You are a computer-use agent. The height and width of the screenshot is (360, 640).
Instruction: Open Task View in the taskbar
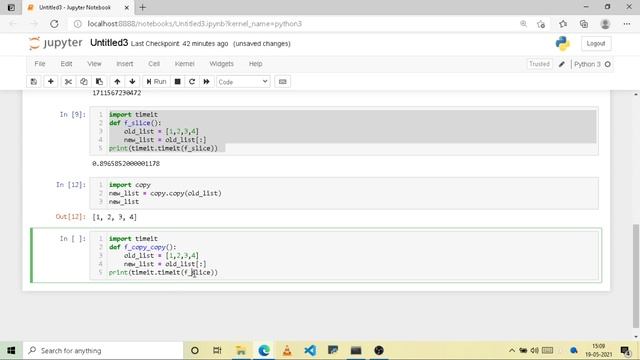pos(217,351)
